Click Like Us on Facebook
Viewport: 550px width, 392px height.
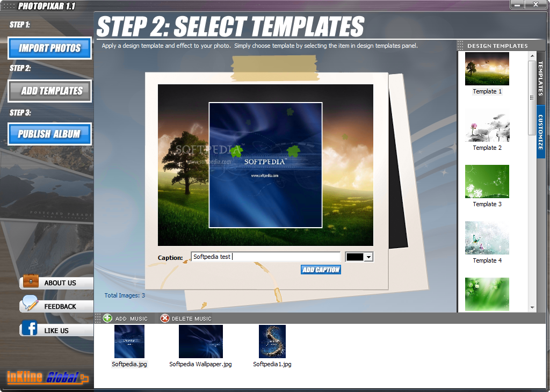pyautogui.click(x=56, y=331)
